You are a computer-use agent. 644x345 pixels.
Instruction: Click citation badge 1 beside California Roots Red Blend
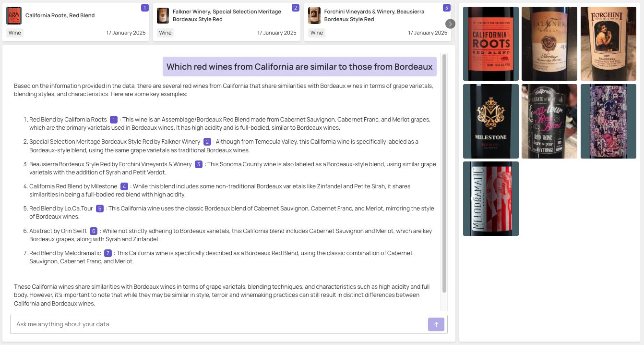click(x=114, y=119)
